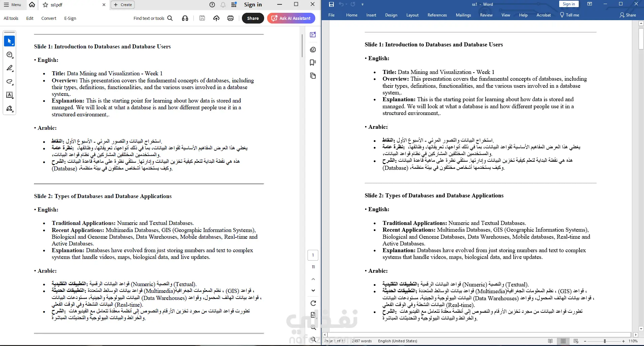Select the Acrobat selection arrow tool
This screenshot has width=644, height=346.
click(x=9, y=41)
